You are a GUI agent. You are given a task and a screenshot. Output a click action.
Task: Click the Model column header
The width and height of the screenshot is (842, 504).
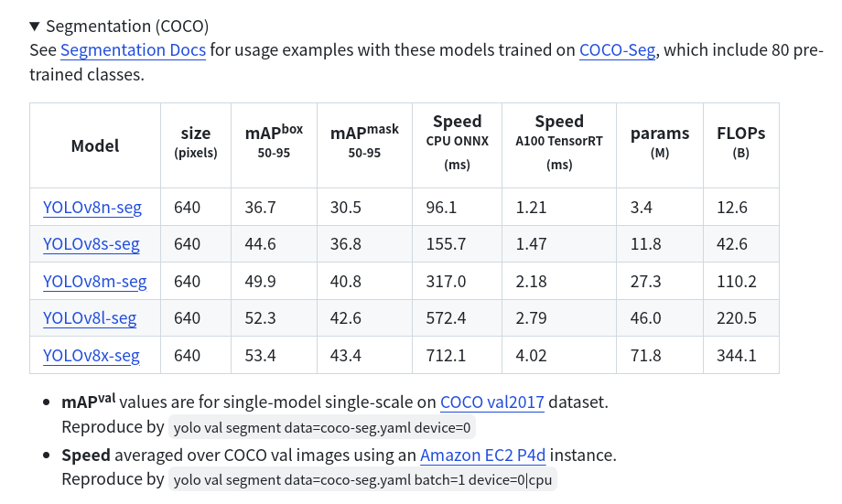95,145
